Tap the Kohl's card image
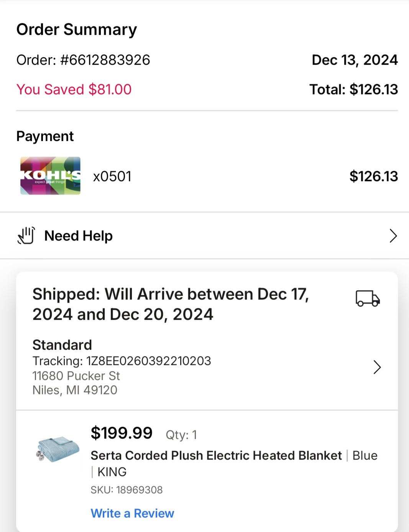The height and width of the screenshot is (532, 409). (50, 176)
